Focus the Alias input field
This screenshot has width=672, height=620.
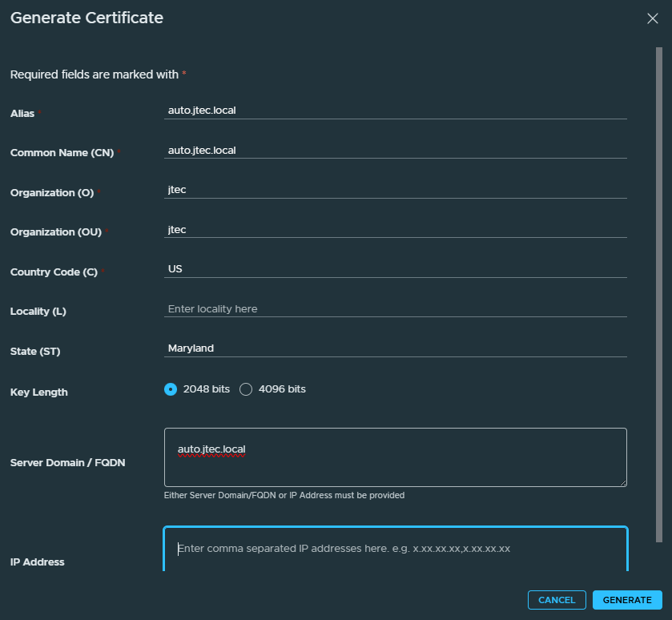point(395,111)
